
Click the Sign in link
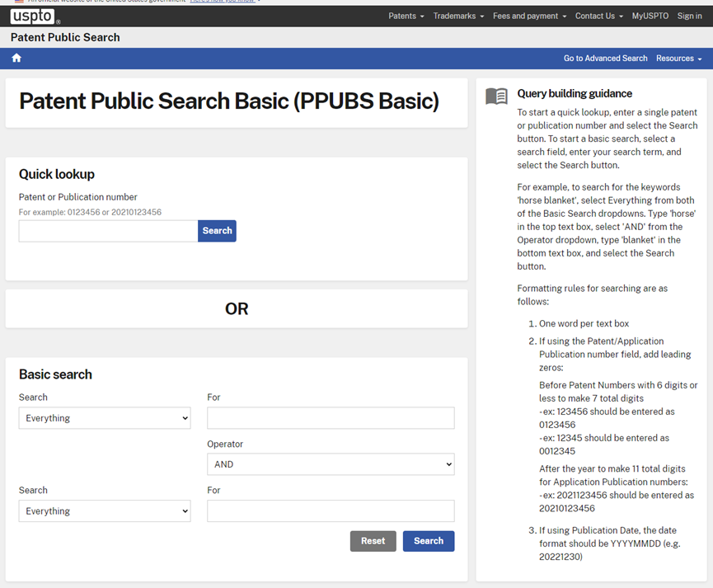[689, 16]
